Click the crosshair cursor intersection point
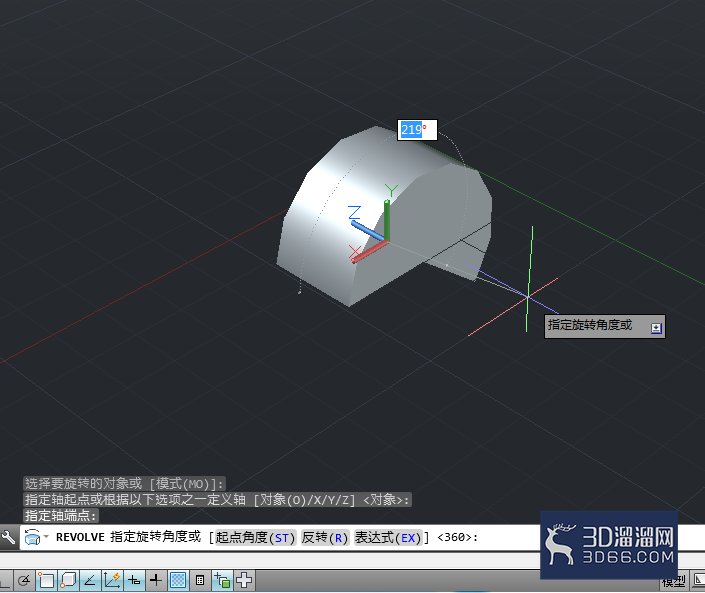705x593 pixels. pos(528,297)
